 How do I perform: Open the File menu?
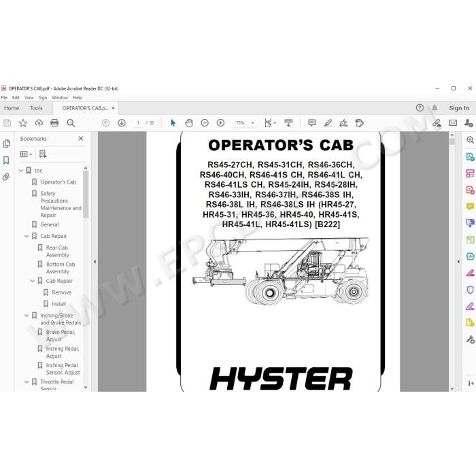(4, 97)
